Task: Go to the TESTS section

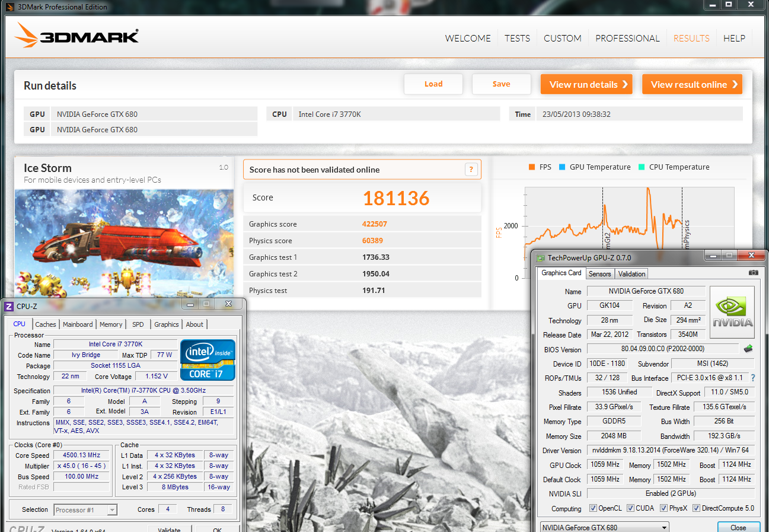Action: pos(517,38)
